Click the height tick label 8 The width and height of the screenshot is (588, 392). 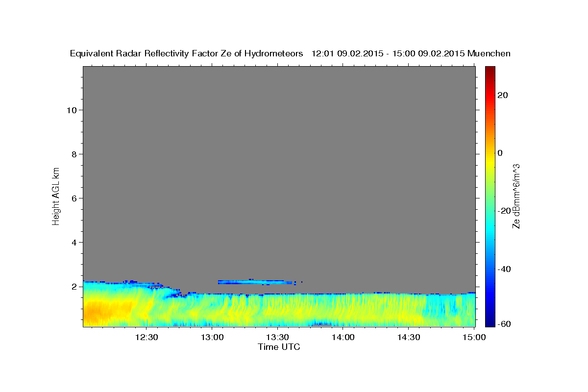coord(74,154)
